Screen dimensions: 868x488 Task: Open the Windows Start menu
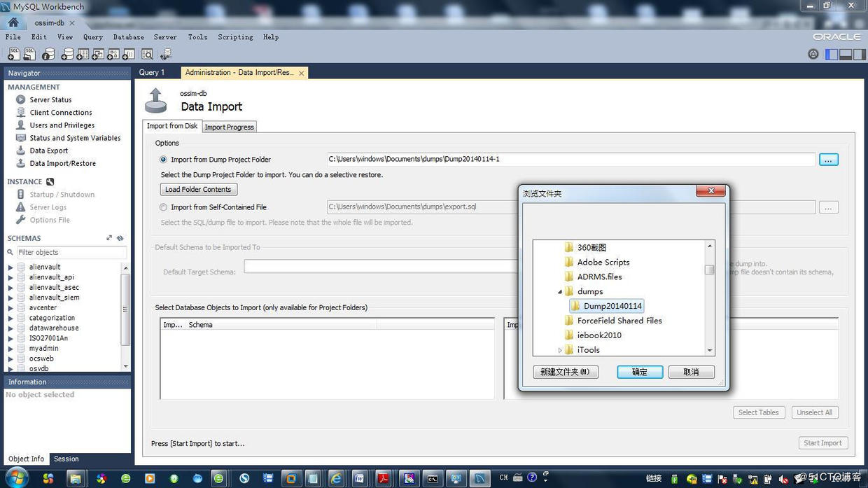(x=17, y=478)
